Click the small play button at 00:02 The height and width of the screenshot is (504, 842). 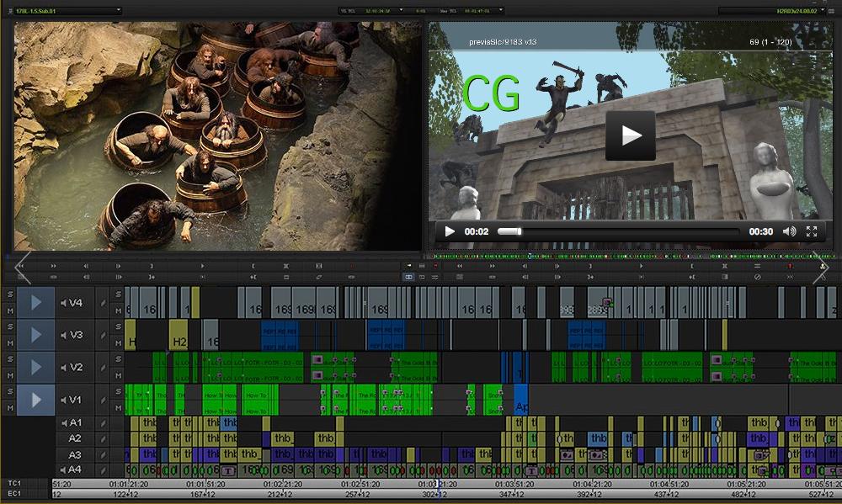450,231
